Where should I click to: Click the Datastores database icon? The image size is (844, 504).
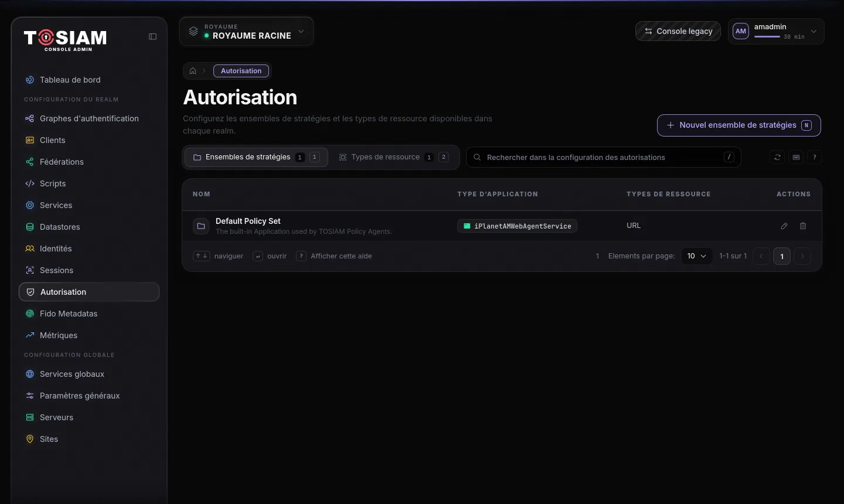click(x=30, y=227)
